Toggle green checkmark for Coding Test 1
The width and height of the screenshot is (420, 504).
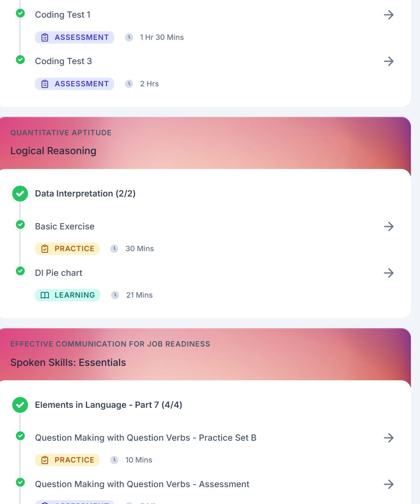tap(20, 14)
